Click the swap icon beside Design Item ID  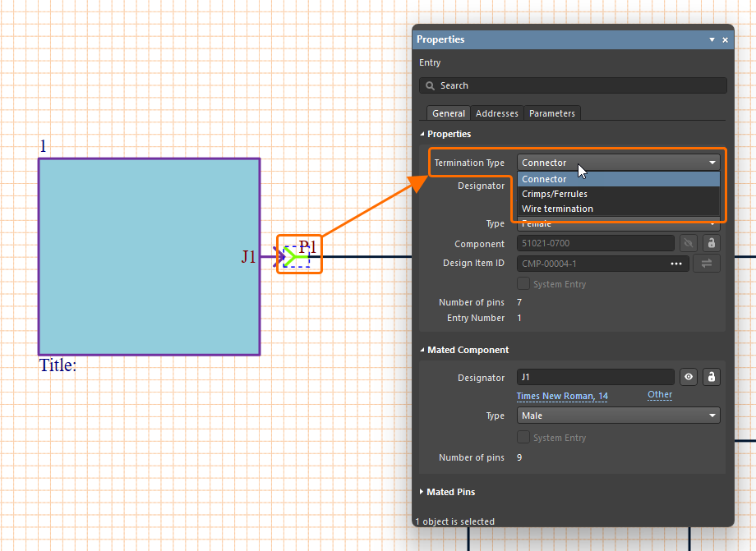(707, 264)
